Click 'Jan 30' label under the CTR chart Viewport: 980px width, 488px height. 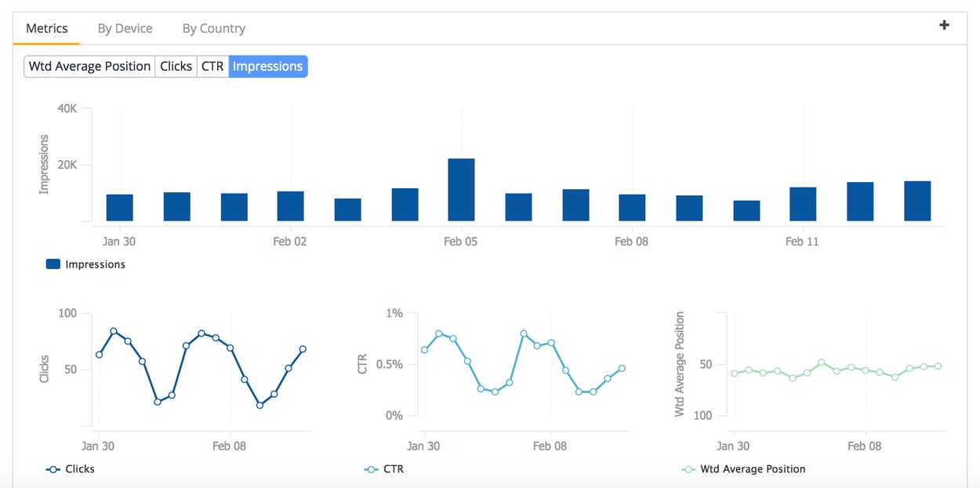click(423, 446)
